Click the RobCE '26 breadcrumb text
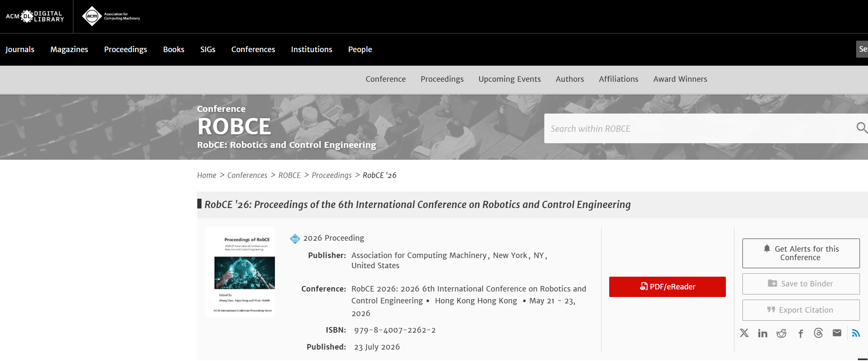 tap(380, 175)
